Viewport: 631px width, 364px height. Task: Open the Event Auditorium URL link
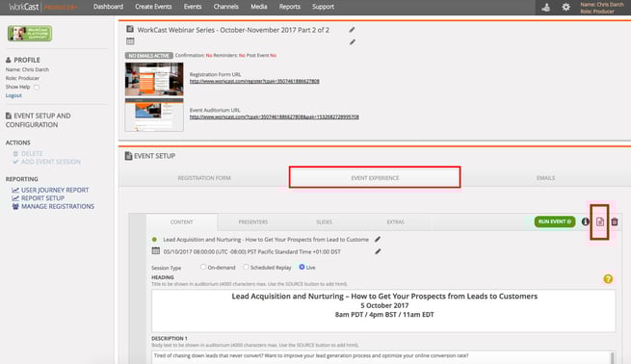coord(274,117)
